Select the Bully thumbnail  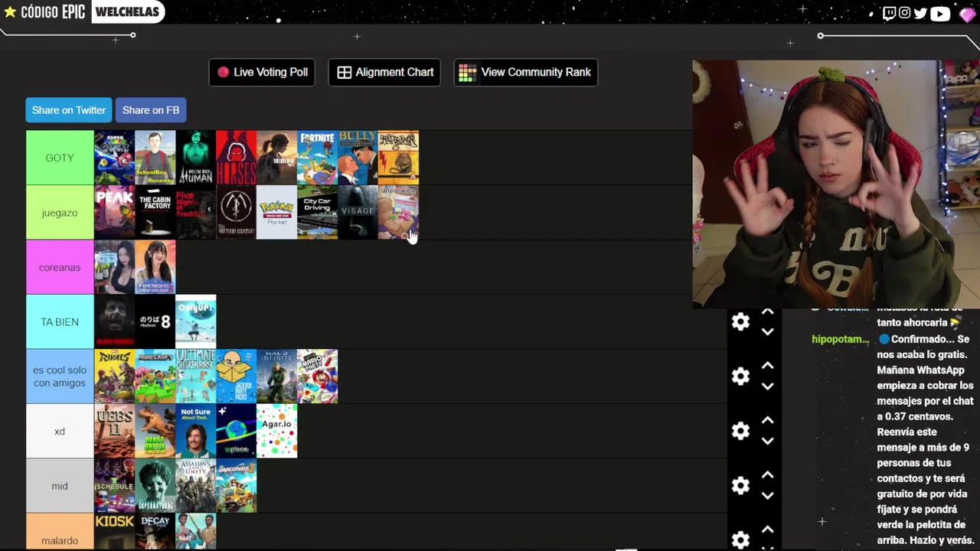coord(358,158)
